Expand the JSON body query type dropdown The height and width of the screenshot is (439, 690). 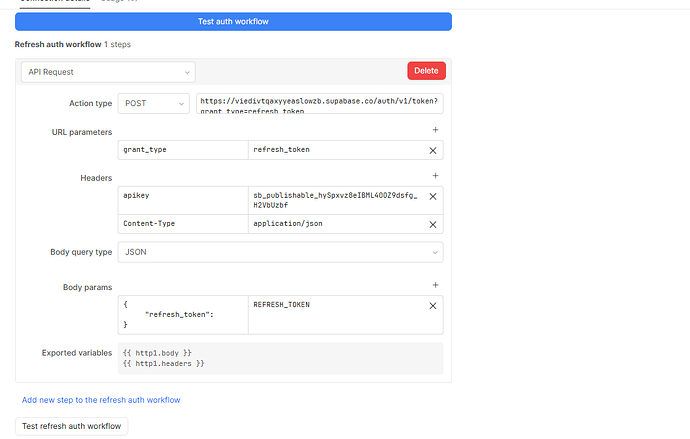pyautogui.click(x=280, y=252)
